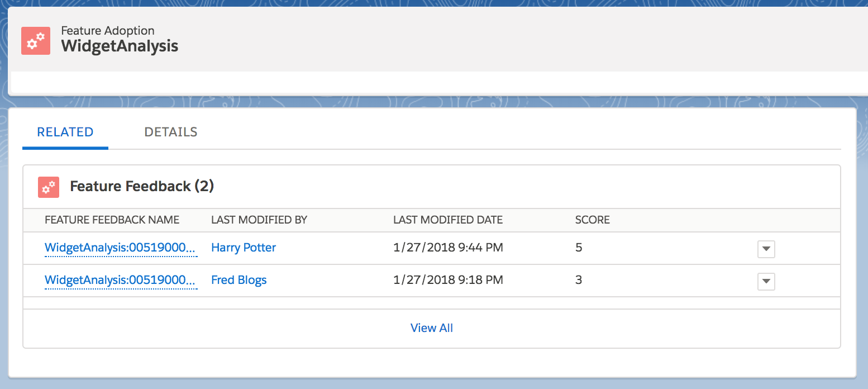Click the Last Modified By column header

click(x=259, y=220)
